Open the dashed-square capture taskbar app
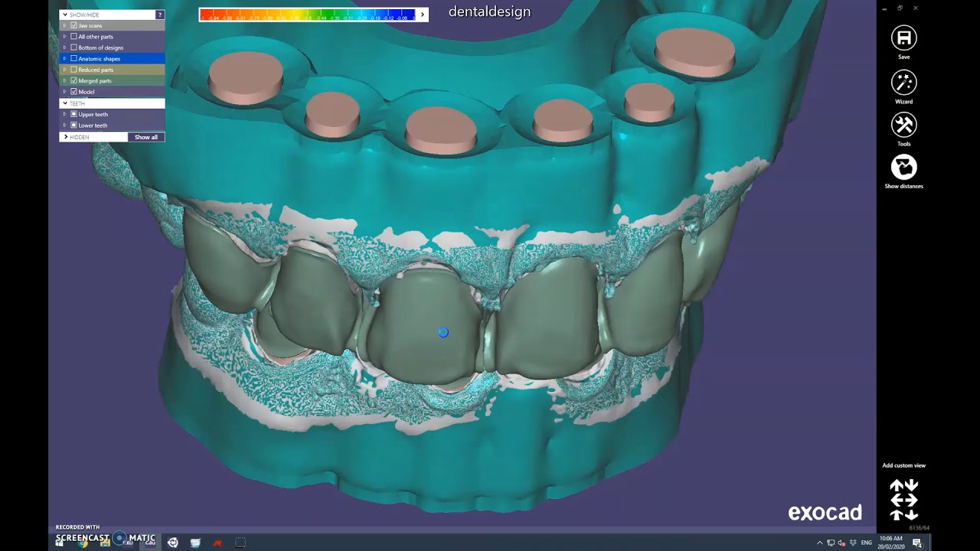 tap(240, 543)
